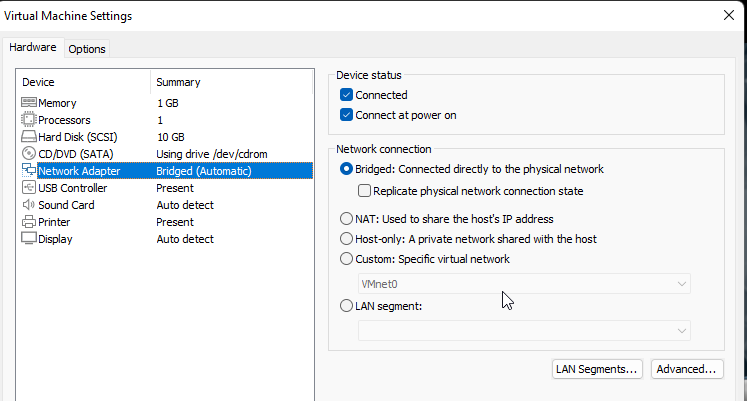The image size is (747, 401).
Task: Select the Sound Card speaker icon
Action: click(29, 205)
